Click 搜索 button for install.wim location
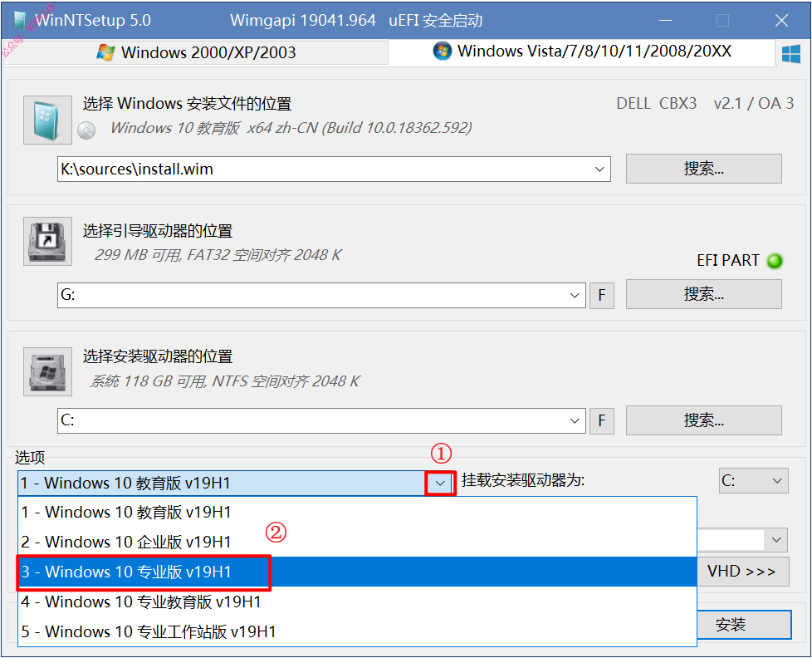 [x=704, y=169]
